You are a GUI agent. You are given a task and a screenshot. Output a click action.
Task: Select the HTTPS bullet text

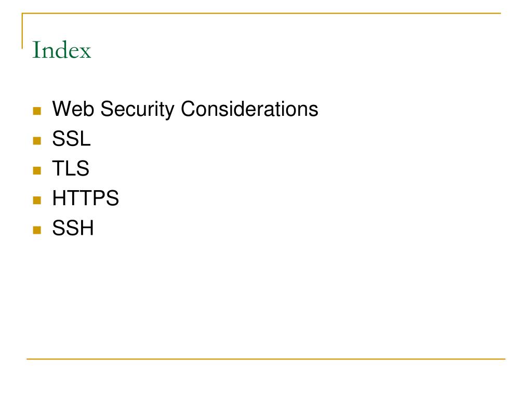(x=86, y=198)
